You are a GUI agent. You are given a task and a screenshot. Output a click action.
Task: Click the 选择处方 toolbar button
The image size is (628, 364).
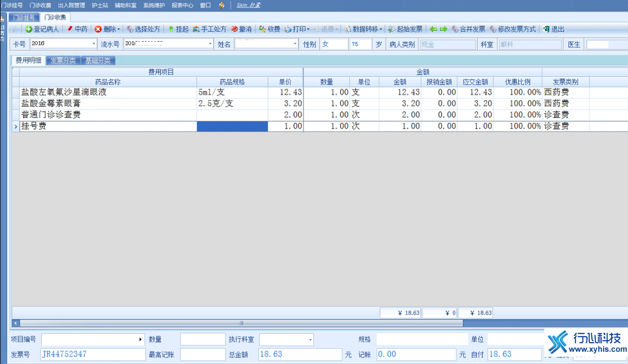click(143, 29)
